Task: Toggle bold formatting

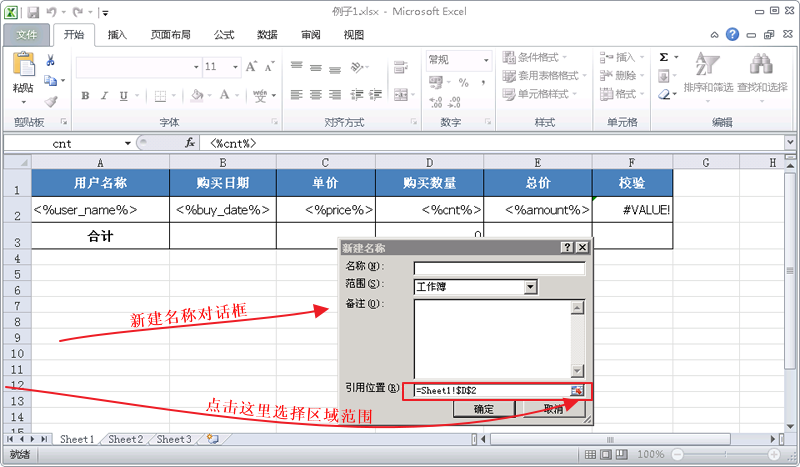Action: click(x=85, y=95)
